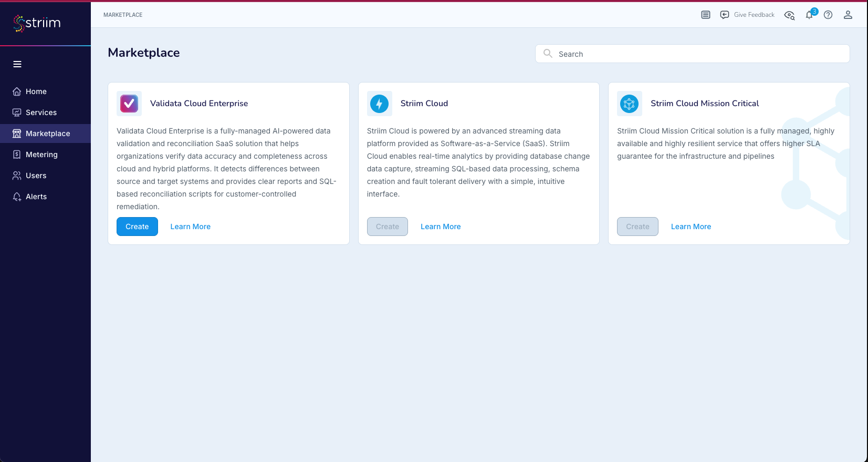Click the Striim Cloud description text
The image size is (868, 462).
click(x=478, y=162)
